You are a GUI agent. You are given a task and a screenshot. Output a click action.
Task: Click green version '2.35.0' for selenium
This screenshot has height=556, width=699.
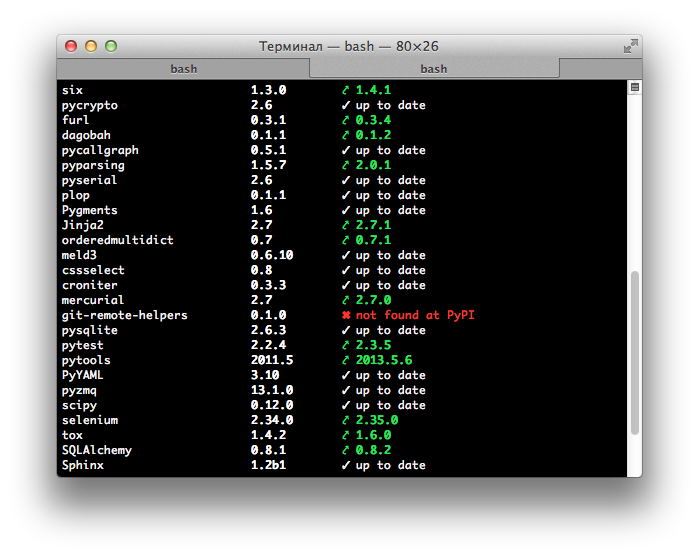pos(377,420)
